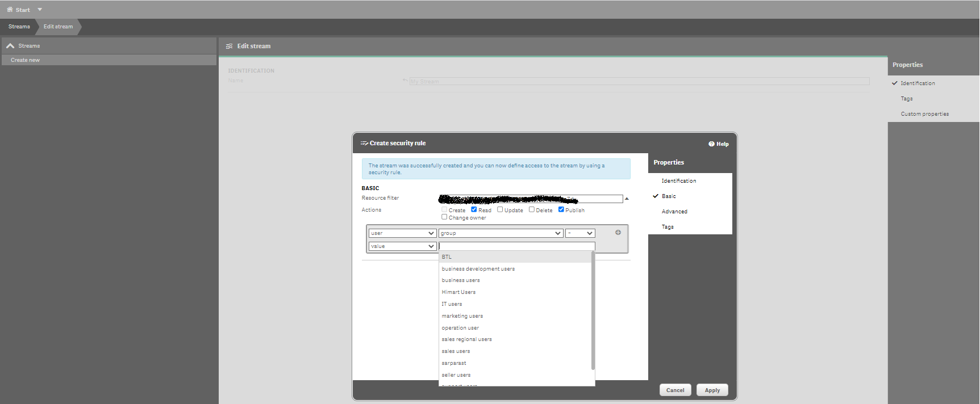Open the group attribute dropdown

click(501, 233)
